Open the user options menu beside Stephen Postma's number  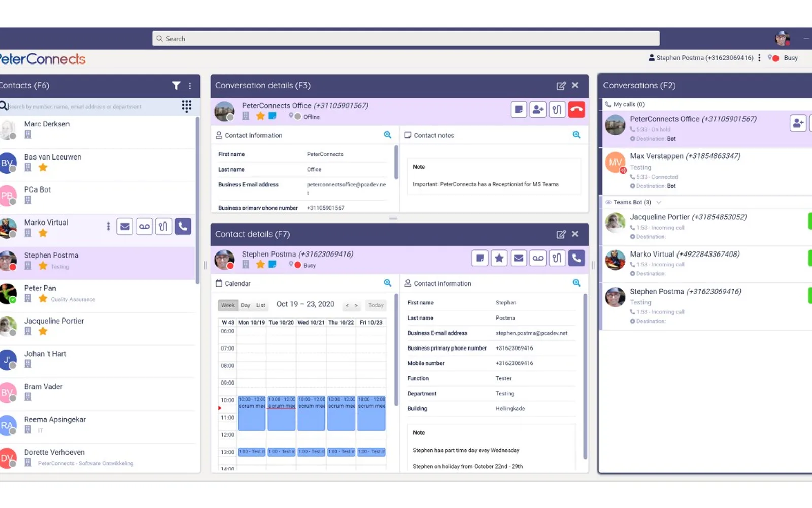(759, 58)
